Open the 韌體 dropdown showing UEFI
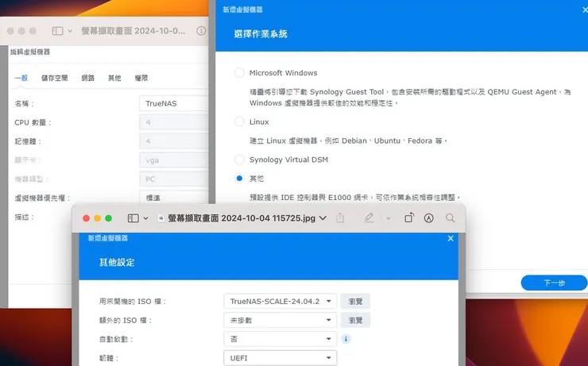The width and height of the screenshot is (588, 366). [280, 358]
